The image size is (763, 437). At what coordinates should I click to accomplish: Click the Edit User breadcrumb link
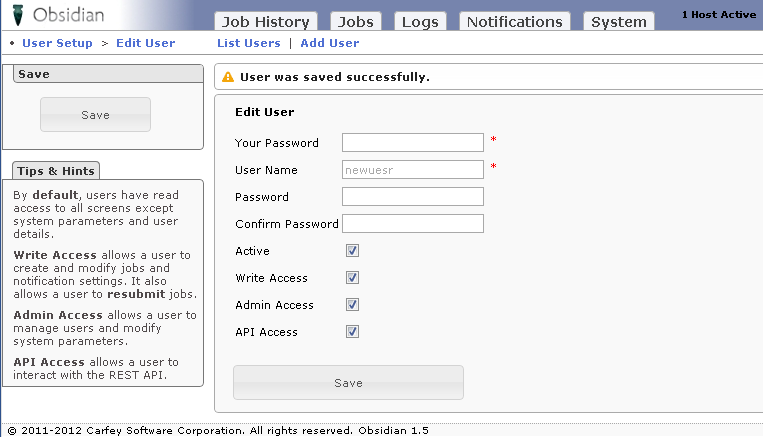(145, 43)
